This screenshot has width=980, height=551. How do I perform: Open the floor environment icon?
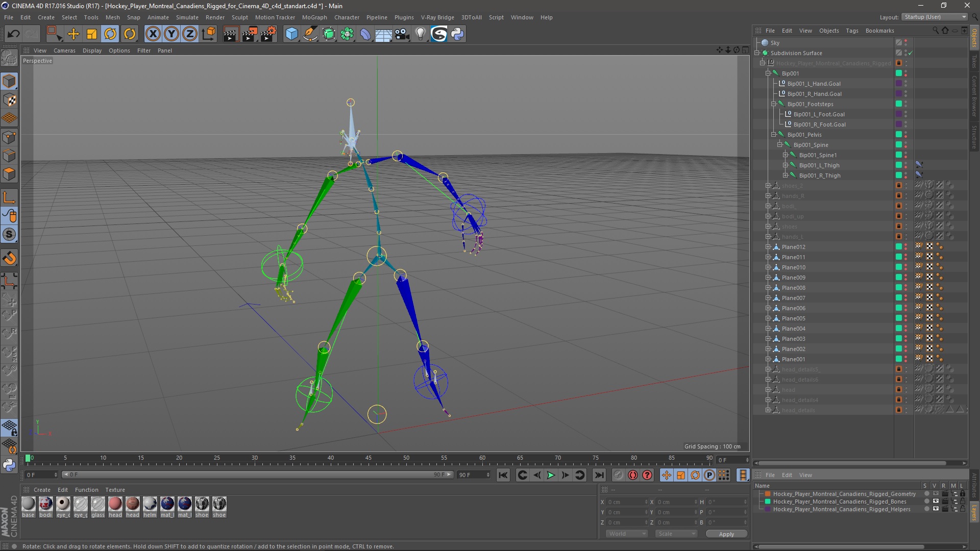(384, 34)
